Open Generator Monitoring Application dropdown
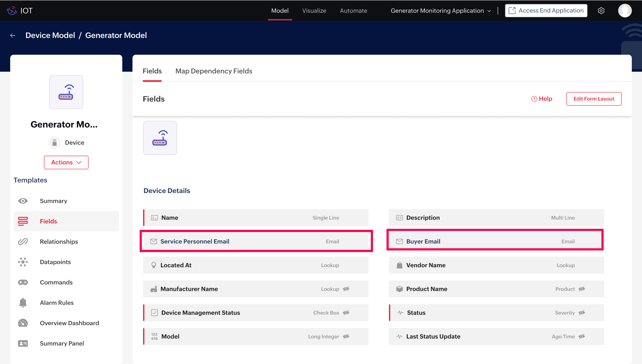This screenshot has width=642, height=364. point(441,11)
